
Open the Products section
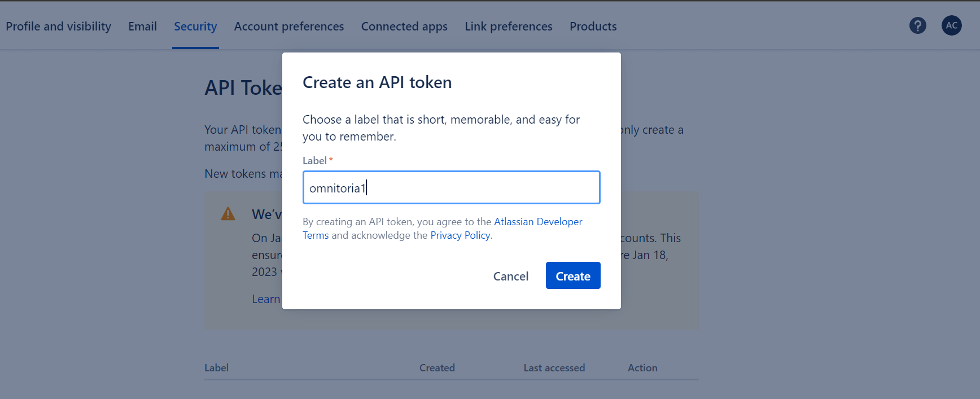point(593,26)
